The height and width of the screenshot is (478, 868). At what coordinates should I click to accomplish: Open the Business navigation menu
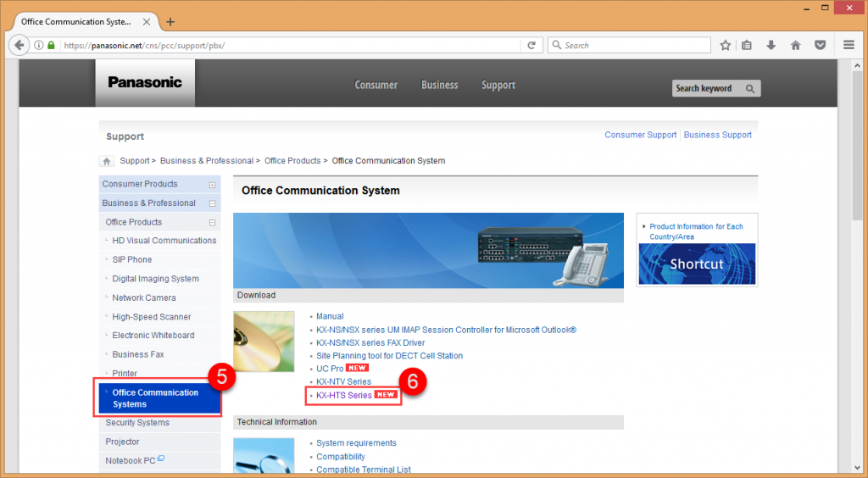440,86
